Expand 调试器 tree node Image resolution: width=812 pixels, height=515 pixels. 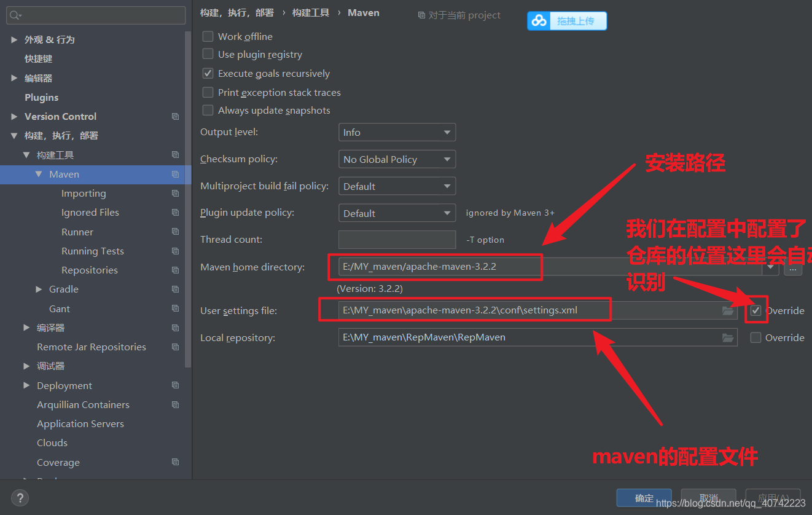coord(26,366)
